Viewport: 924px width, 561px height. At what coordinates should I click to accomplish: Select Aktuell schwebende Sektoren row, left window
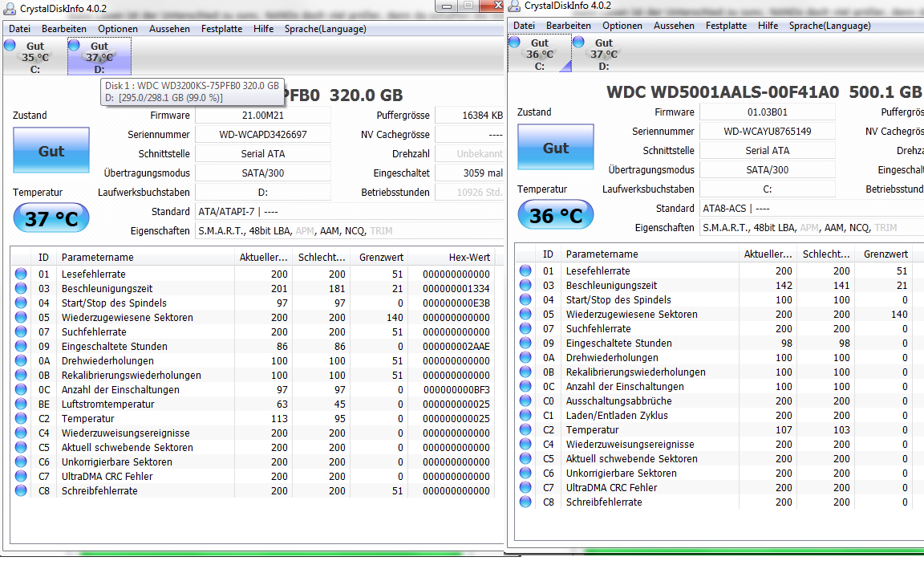tap(253, 447)
